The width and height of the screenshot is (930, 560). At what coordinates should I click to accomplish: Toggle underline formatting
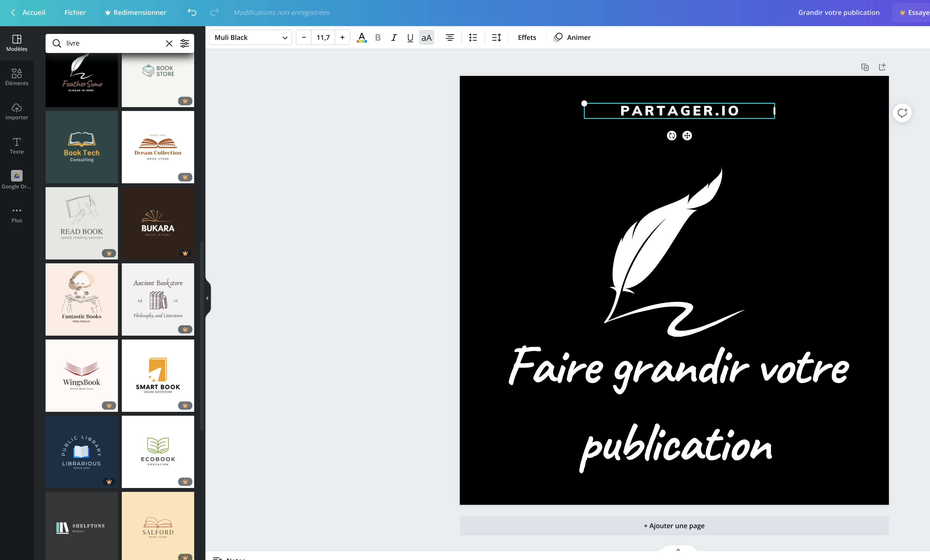tap(410, 37)
